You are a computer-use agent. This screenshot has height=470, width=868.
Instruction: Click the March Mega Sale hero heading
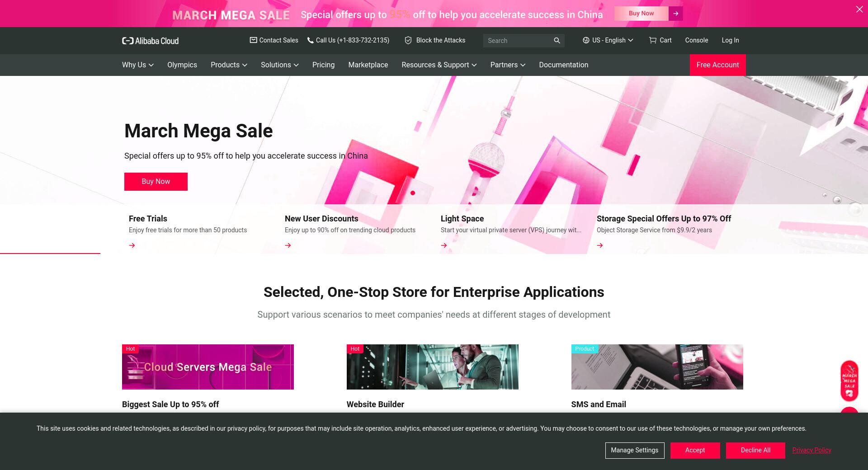click(198, 131)
